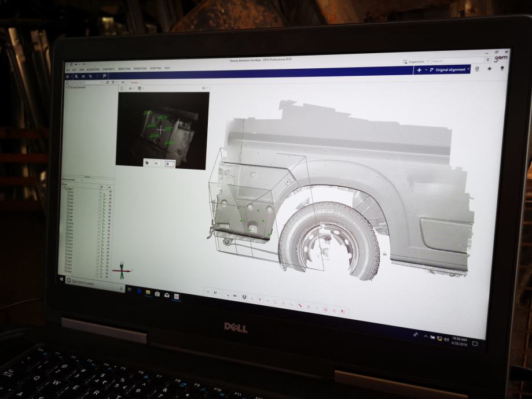Click the red checkbox icon in bottom toolbar
The image size is (532, 399).
pyautogui.click(x=325, y=309)
